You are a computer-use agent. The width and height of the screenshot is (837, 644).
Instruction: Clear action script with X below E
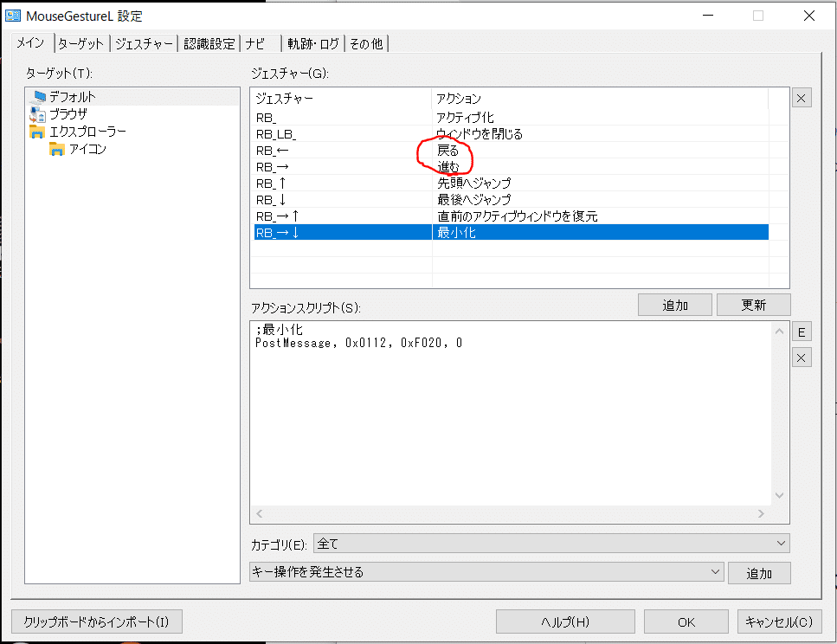tap(802, 357)
